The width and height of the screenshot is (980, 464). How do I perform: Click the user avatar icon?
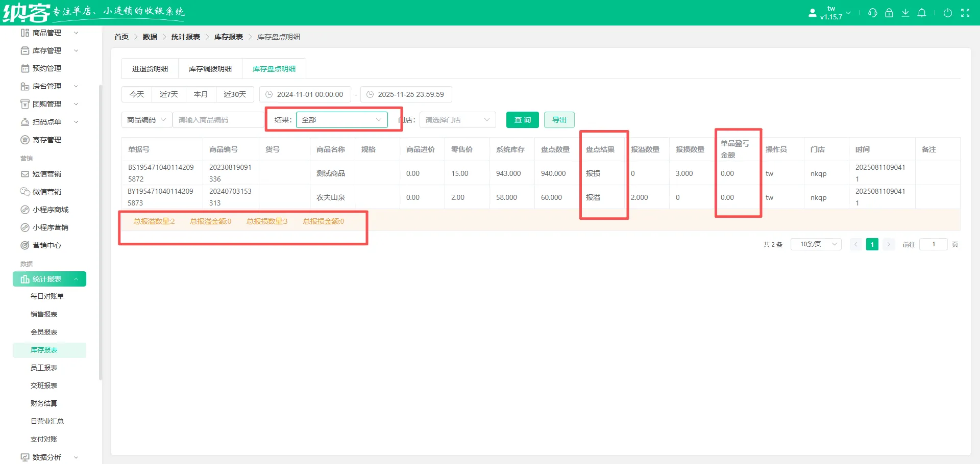[x=812, y=13]
